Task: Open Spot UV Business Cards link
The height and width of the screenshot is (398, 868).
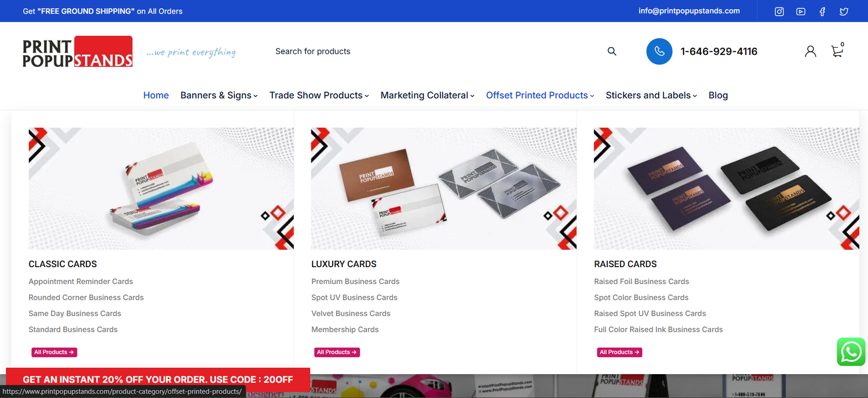Action: (x=354, y=298)
